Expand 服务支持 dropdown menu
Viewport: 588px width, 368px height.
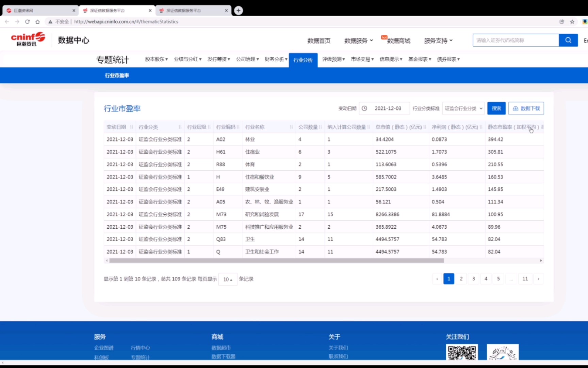tap(438, 41)
